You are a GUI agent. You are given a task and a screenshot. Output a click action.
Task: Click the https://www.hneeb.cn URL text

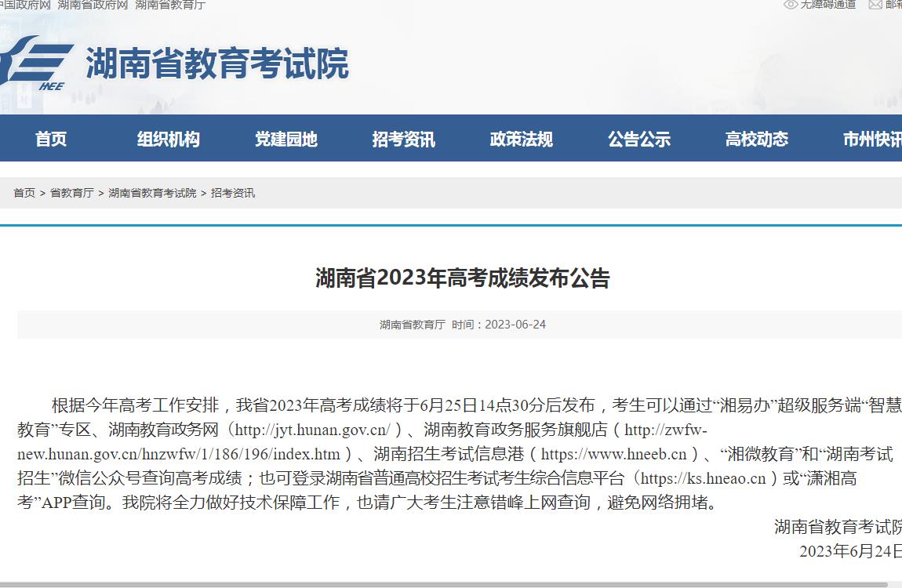(614, 454)
